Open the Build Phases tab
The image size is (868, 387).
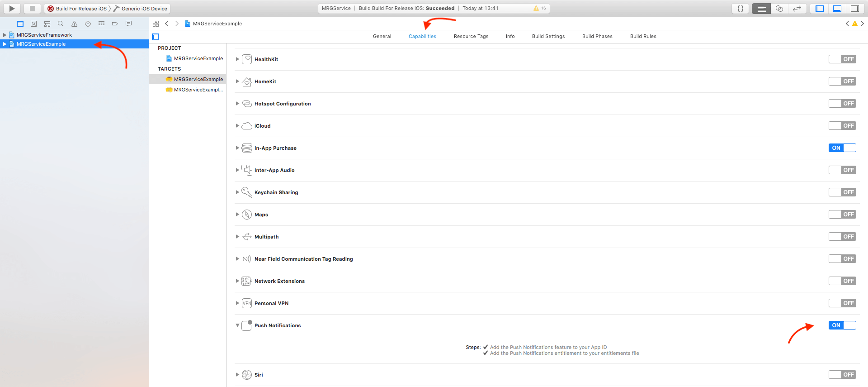tap(597, 36)
